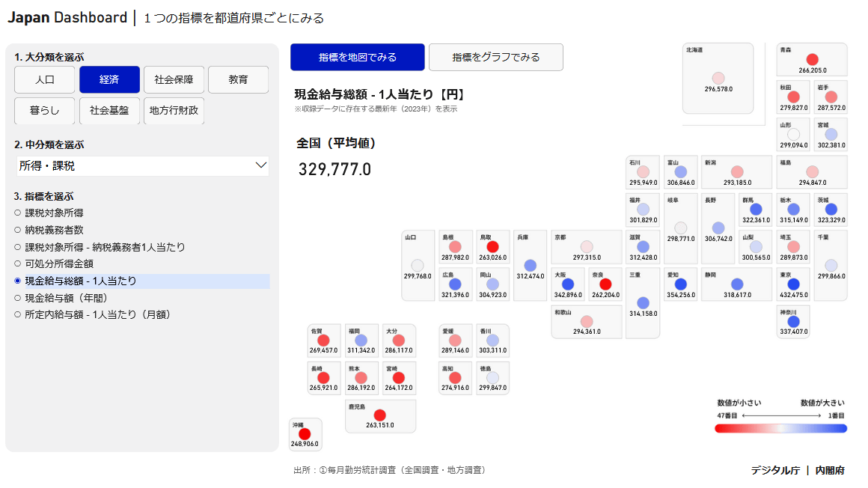Click the color gradient legend bar
Viewport: 868px width, 488px height.
780,428
